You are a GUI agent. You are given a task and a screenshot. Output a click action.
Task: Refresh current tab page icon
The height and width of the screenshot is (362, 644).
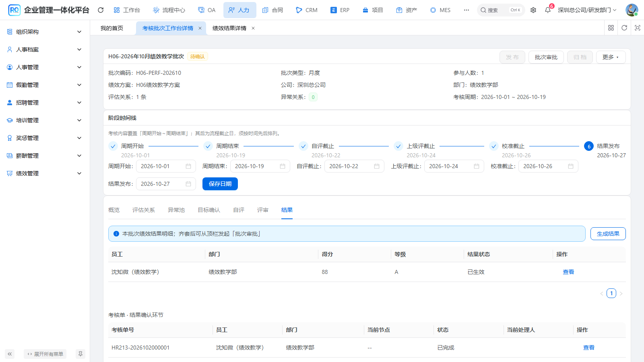tap(624, 28)
